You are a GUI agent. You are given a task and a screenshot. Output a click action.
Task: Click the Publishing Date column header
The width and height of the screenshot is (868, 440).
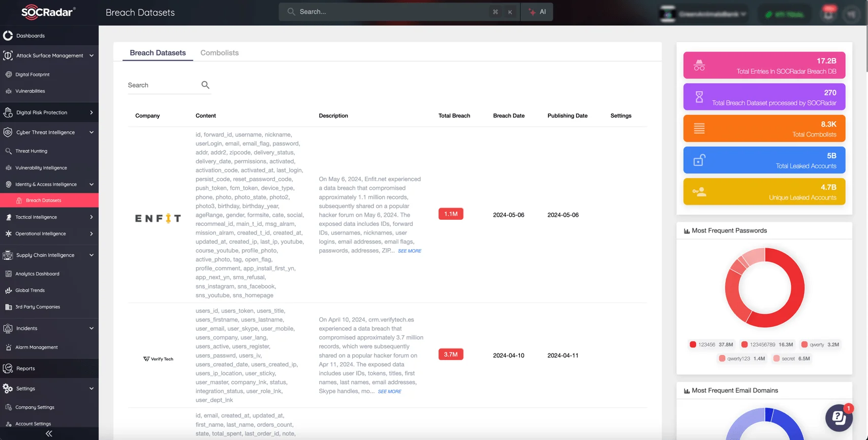[567, 116]
